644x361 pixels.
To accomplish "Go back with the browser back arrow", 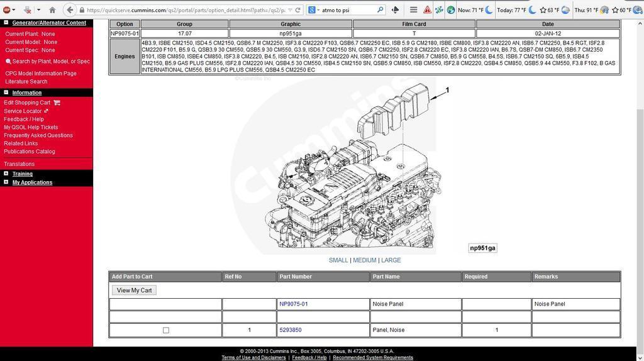I will click(70, 10).
